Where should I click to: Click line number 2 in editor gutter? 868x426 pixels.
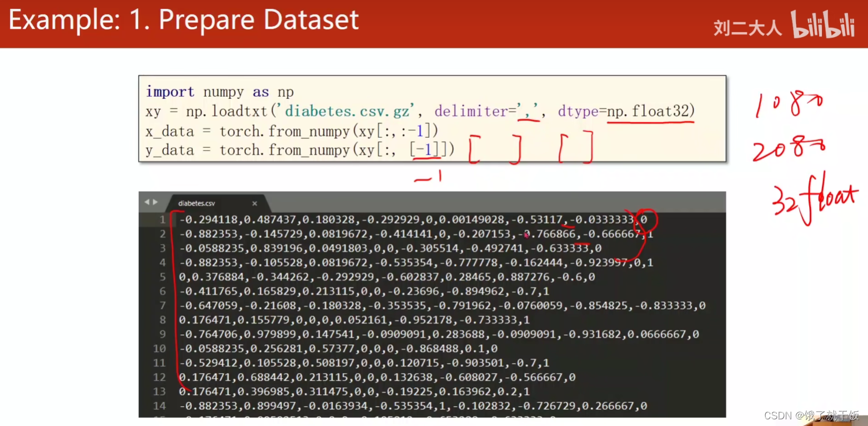click(x=163, y=234)
